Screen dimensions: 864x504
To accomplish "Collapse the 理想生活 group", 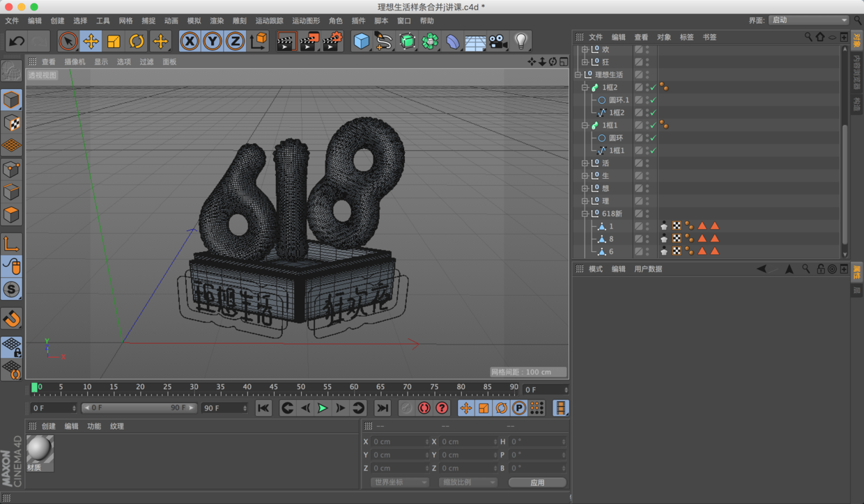I will click(578, 74).
